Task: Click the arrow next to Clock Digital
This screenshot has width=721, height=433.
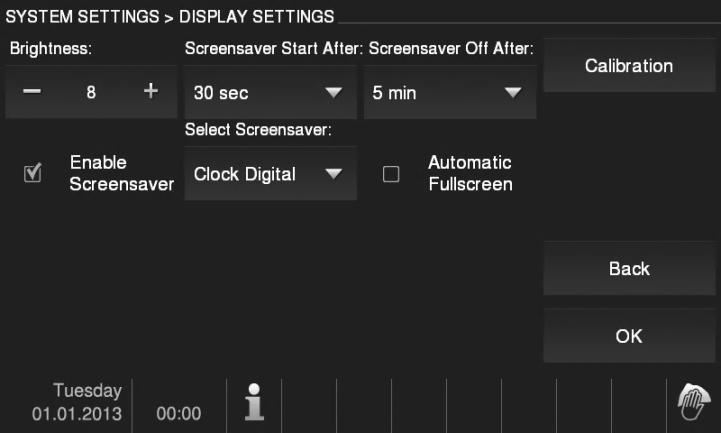Action: (333, 174)
